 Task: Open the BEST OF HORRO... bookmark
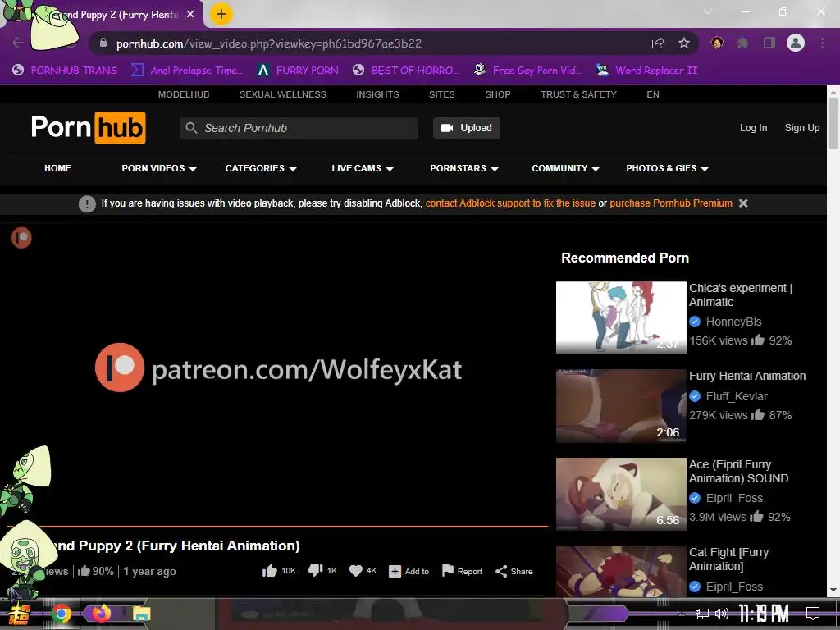point(406,71)
